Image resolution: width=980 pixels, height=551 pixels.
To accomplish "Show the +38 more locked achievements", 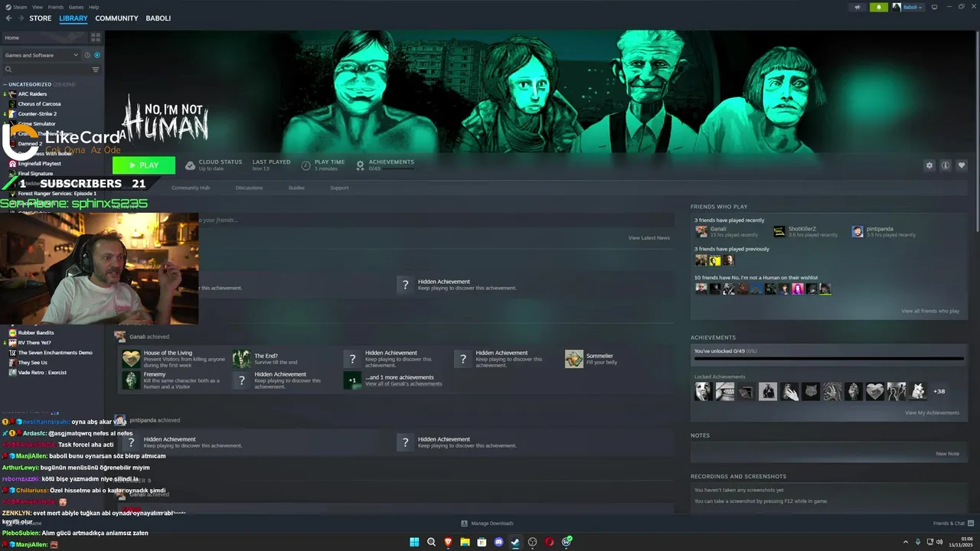I will (x=939, y=391).
